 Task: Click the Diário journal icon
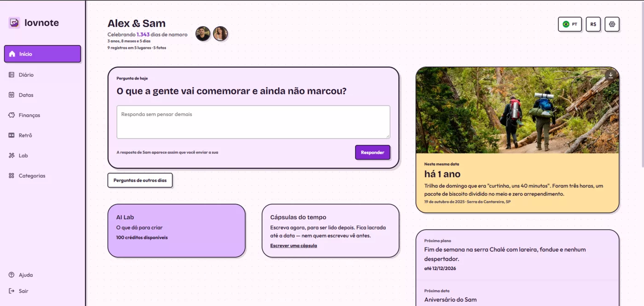(x=11, y=75)
